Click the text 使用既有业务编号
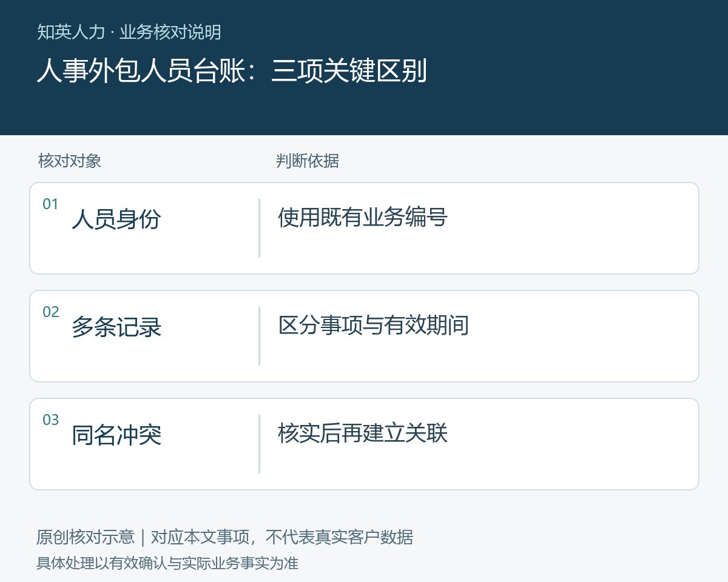Screen dimensions: 728x582 pos(363,217)
